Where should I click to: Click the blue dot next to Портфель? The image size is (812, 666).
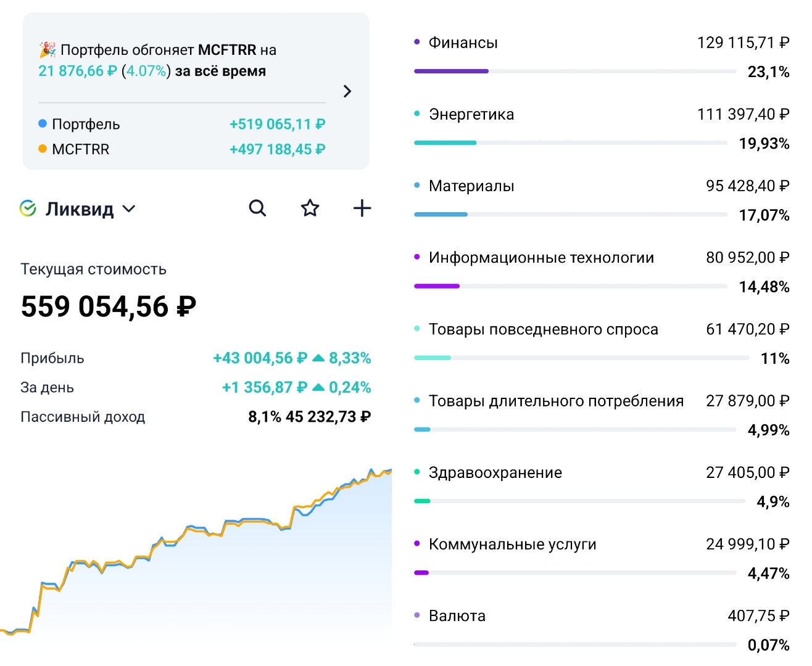pyautogui.click(x=41, y=123)
